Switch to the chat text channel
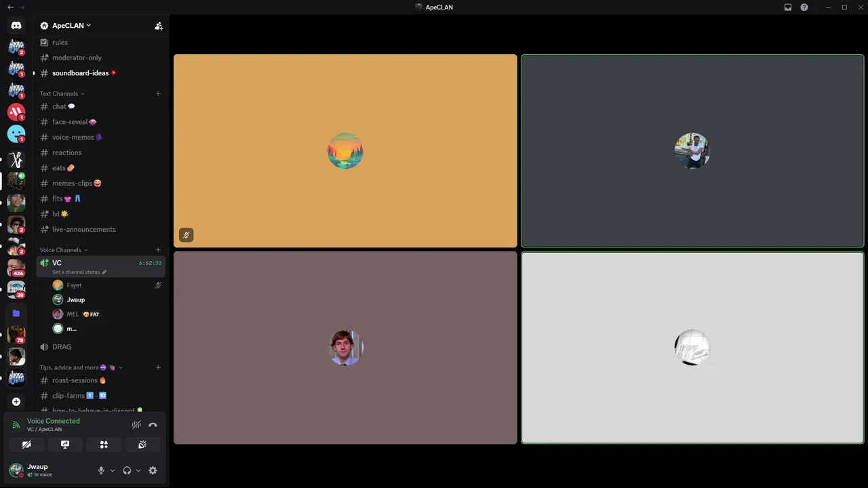The height and width of the screenshot is (488, 868). pos(100,106)
